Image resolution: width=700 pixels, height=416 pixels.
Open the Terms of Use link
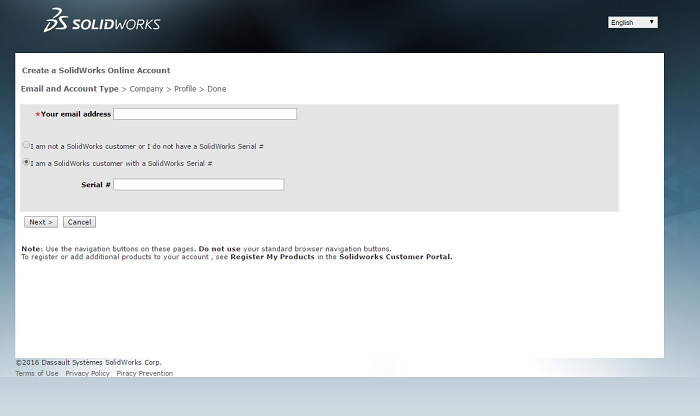coord(37,373)
